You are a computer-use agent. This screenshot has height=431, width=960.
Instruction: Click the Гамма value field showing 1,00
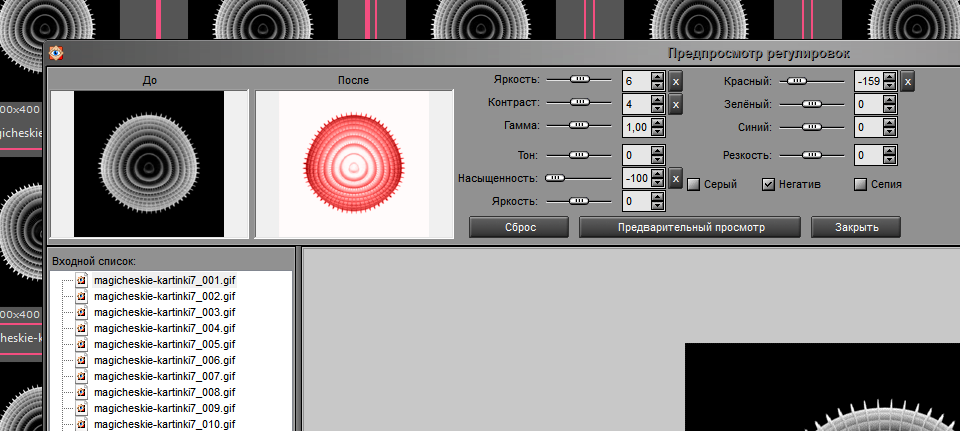click(x=637, y=127)
